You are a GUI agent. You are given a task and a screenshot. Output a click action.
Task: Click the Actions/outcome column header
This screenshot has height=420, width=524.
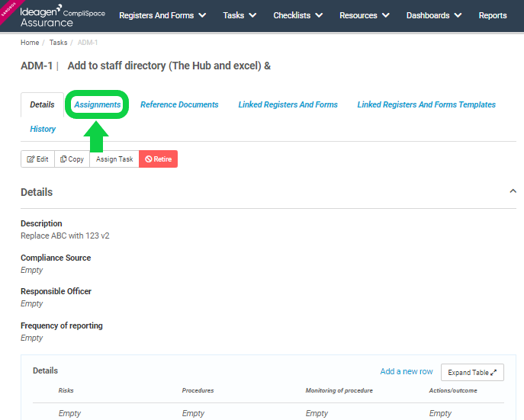pos(453,390)
